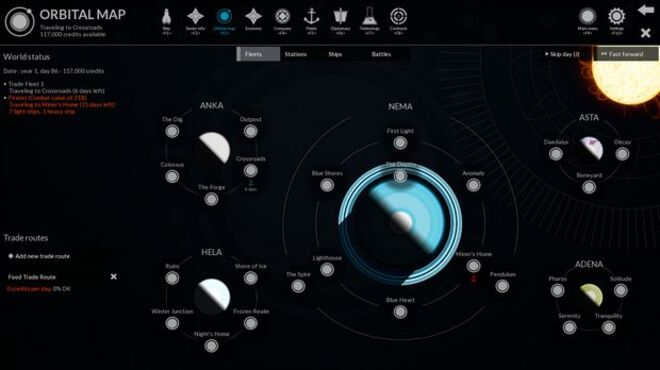Screen dimensions: 660x370
Task: Click the Fast forward button
Action: coord(626,54)
